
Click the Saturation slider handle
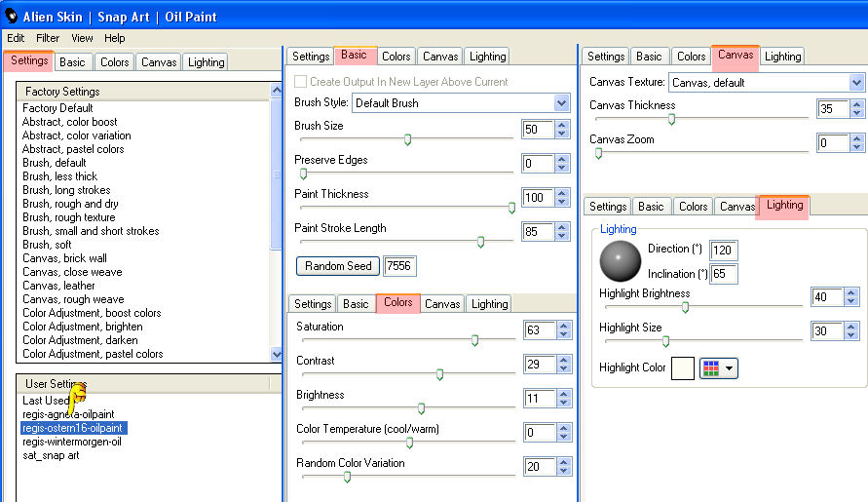click(475, 341)
